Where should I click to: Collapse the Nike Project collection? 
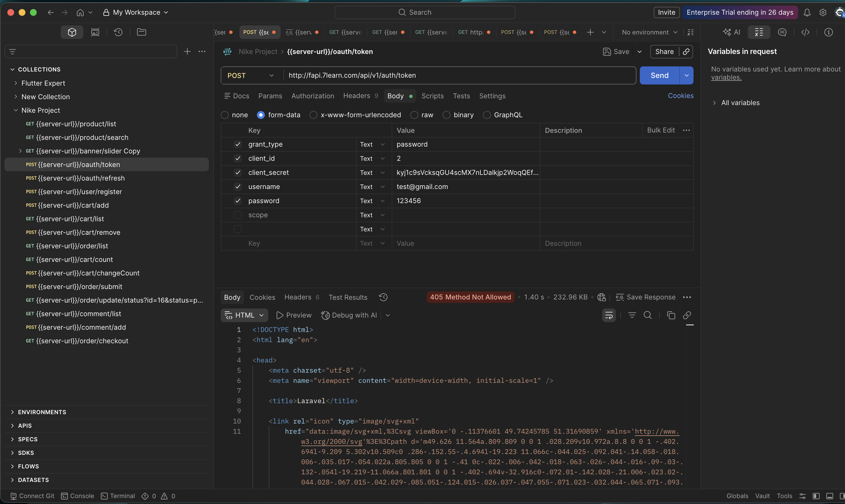16,110
